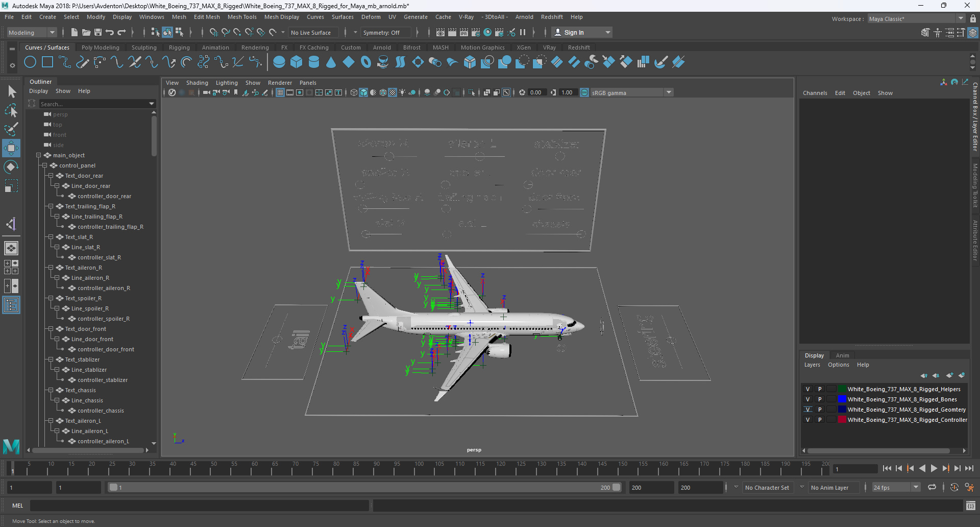Collapse the Text_chassis node in Outliner
The width and height of the screenshot is (980, 527).
(x=51, y=390)
